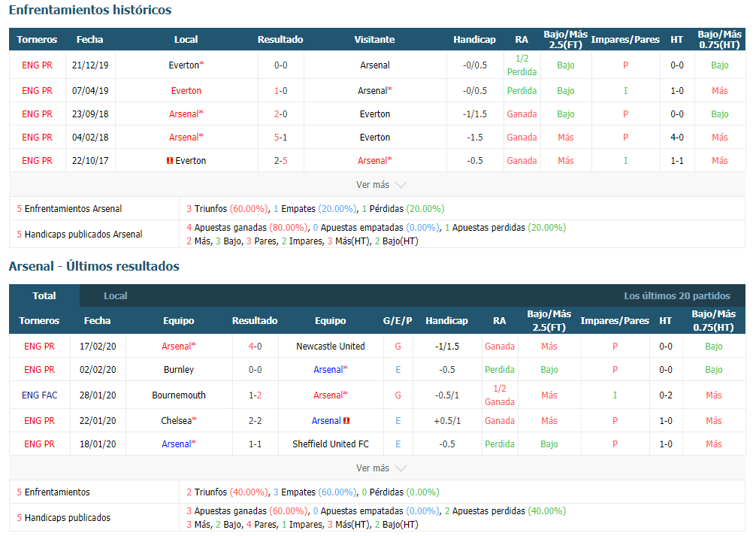Click the 4-0 result against Newcastle United
756x536 pixels.
click(255, 347)
